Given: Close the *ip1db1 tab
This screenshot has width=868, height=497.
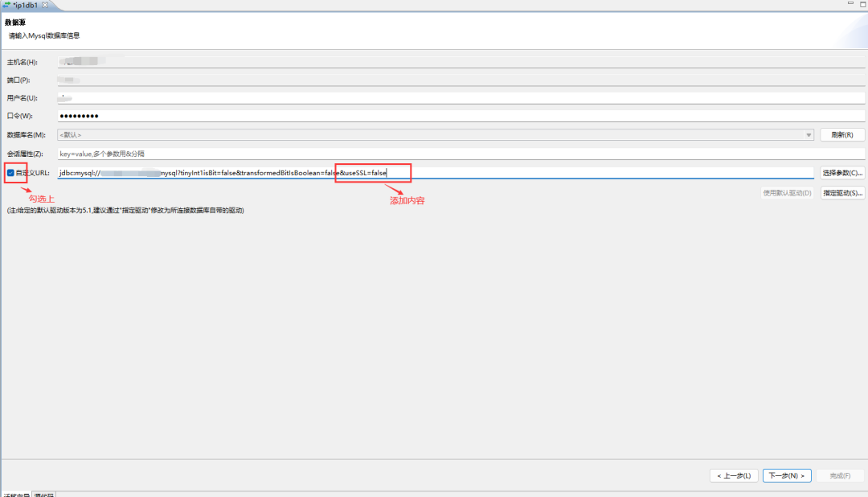Looking at the screenshot, I should [45, 5].
